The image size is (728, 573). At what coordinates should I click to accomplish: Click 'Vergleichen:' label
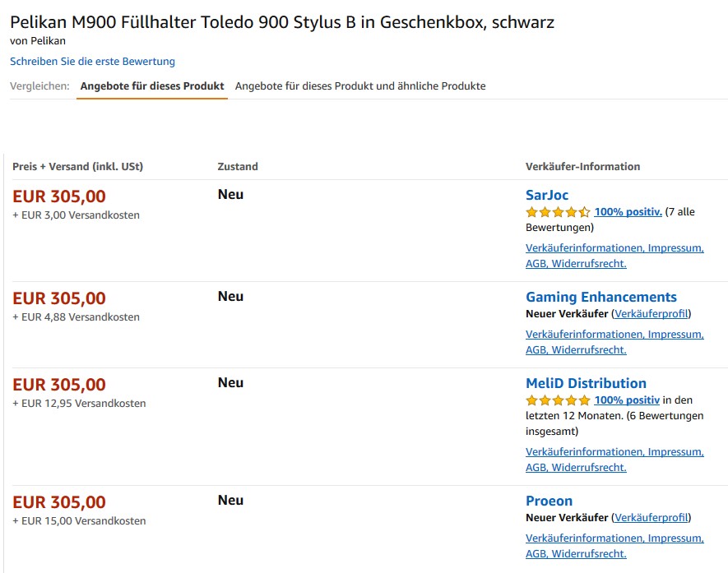(39, 86)
